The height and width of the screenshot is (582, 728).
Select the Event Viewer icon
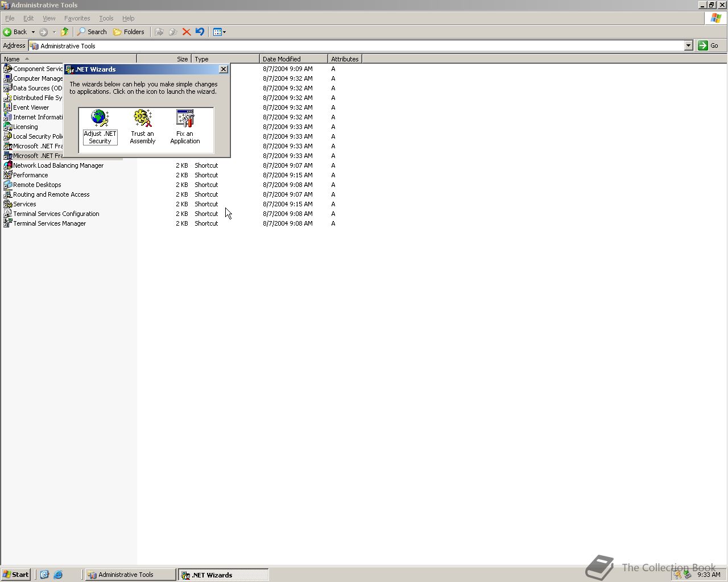click(8, 107)
